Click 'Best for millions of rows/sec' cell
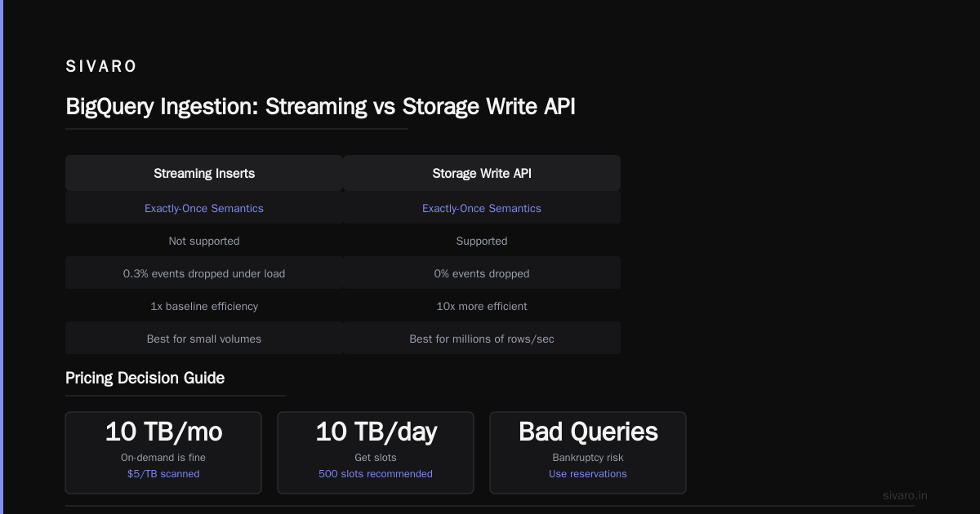Image resolution: width=980 pixels, height=514 pixels. tap(482, 339)
